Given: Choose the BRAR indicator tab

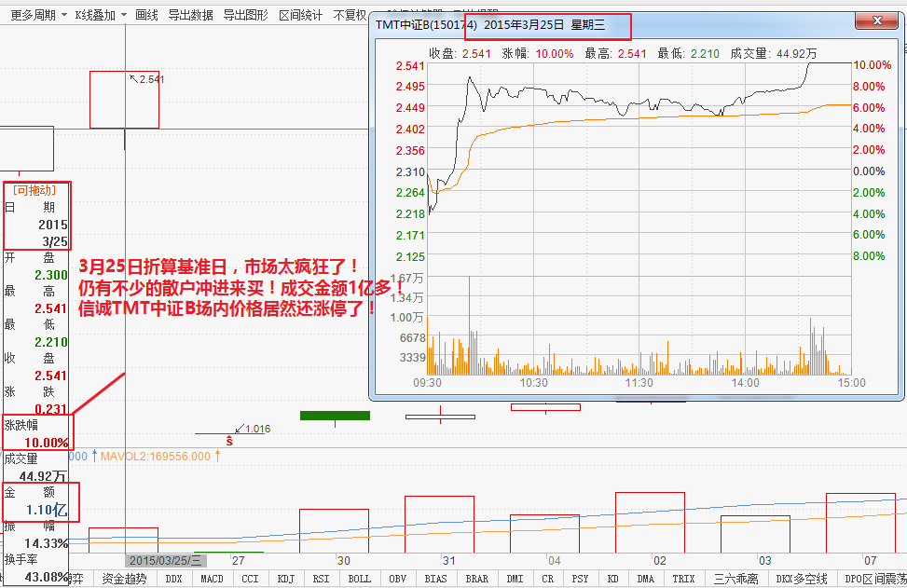Looking at the screenshot, I should (x=476, y=579).
